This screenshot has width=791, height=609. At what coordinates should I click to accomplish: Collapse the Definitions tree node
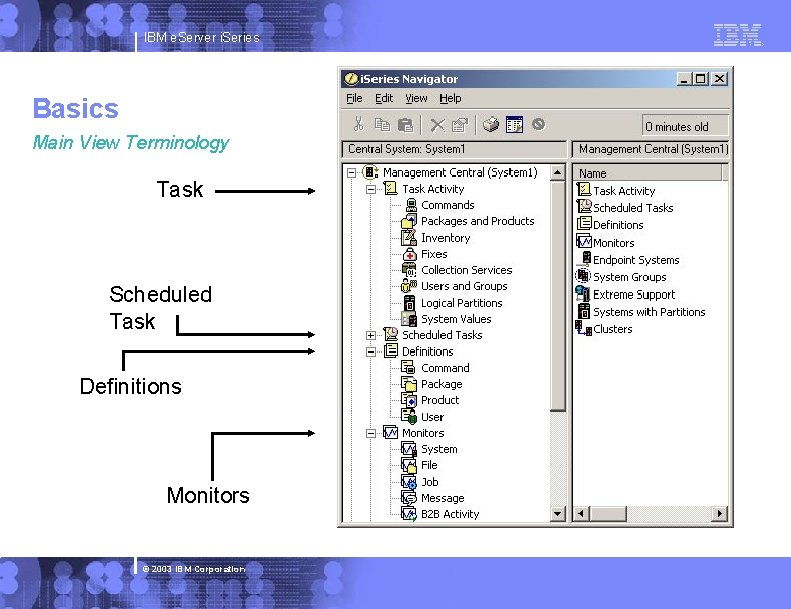pyautogui.click(x=371, y=352)
